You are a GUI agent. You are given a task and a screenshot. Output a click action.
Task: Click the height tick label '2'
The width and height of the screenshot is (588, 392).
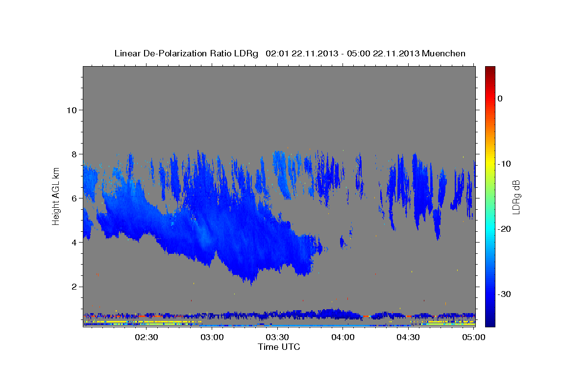pyautogui.click(x=74, y=287)
